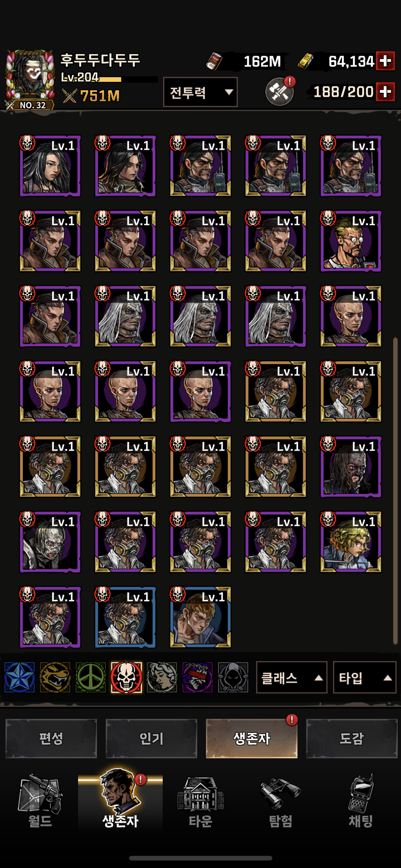The image size is (401, 868).
Task: Open the 채팅 walkie-talkie icon
Action: pos(361,801)
